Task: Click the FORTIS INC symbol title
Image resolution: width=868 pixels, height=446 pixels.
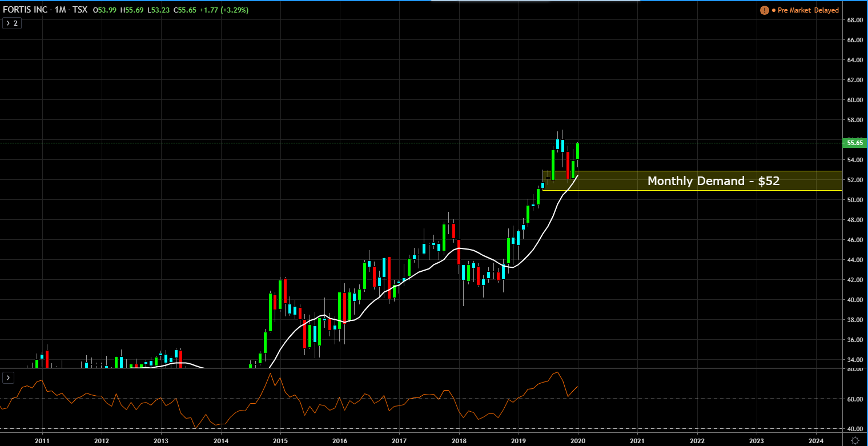Action: 26,10
